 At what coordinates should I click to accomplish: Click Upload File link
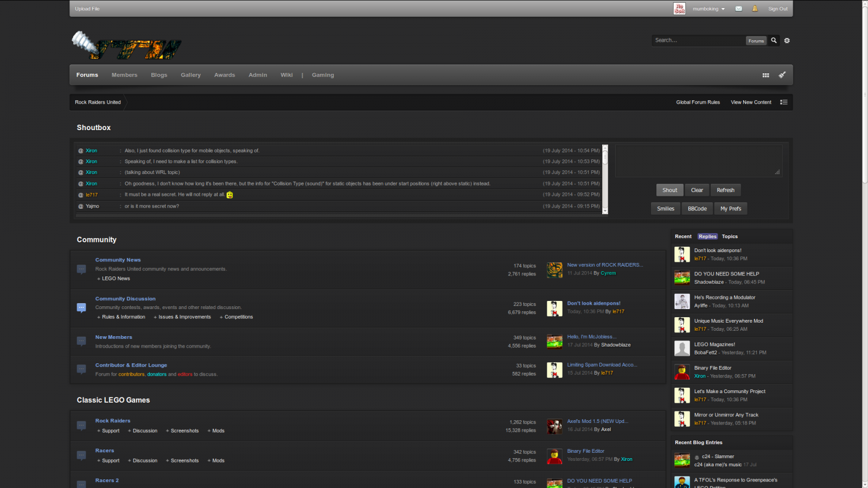[87, 9]
